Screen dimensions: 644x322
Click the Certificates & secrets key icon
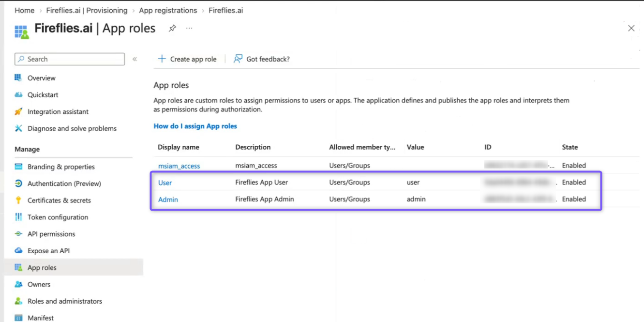pyautogui.click(x=18, y=200)
